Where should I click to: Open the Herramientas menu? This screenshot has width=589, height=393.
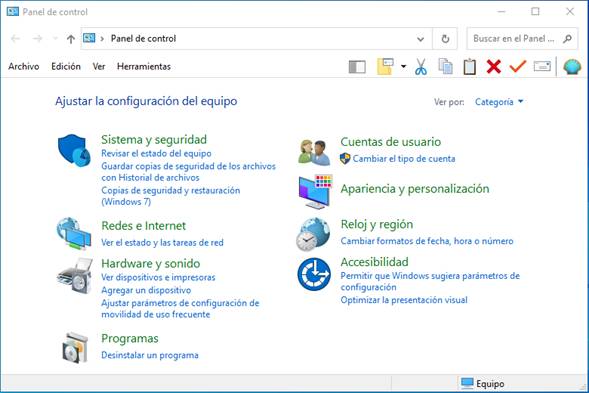[144, 67]
